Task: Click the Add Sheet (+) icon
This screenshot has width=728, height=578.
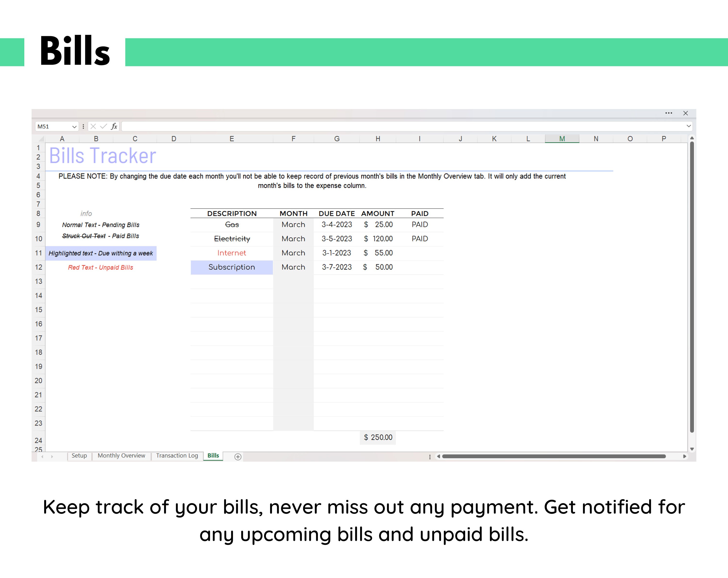Action: coord(237,456)
